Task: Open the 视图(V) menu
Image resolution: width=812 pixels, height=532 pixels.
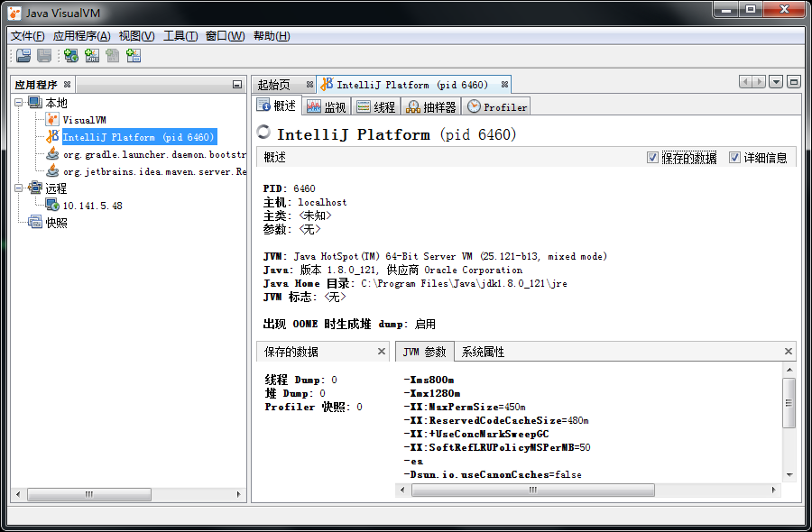Action: click(x=137, y=36)
